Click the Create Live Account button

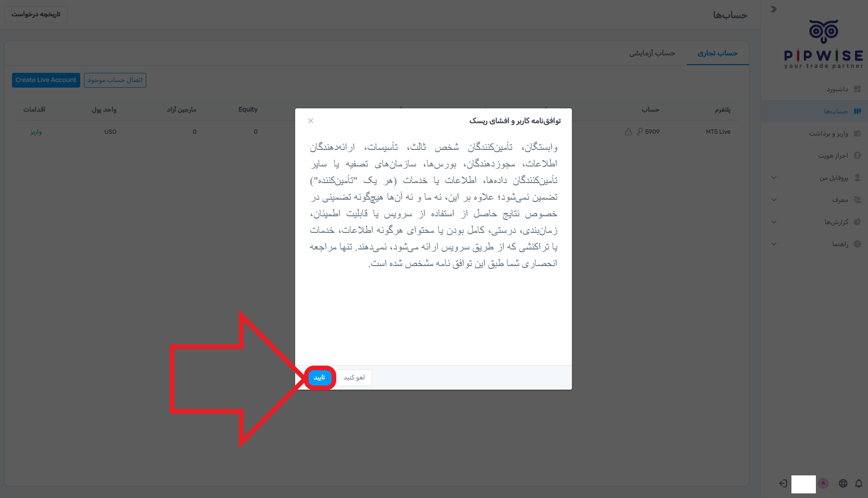point(46,80)
